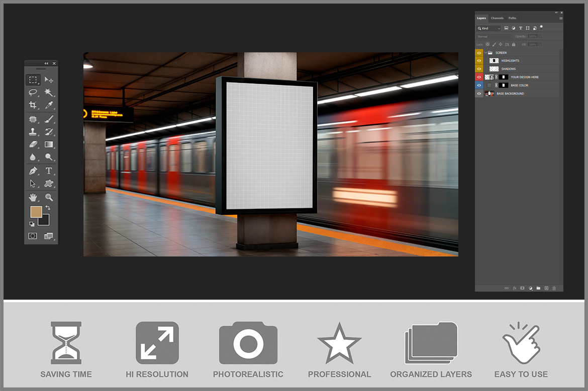Pick the Crop tool
Viewport: 588px width, 391px height.
[x=33, y=105]
